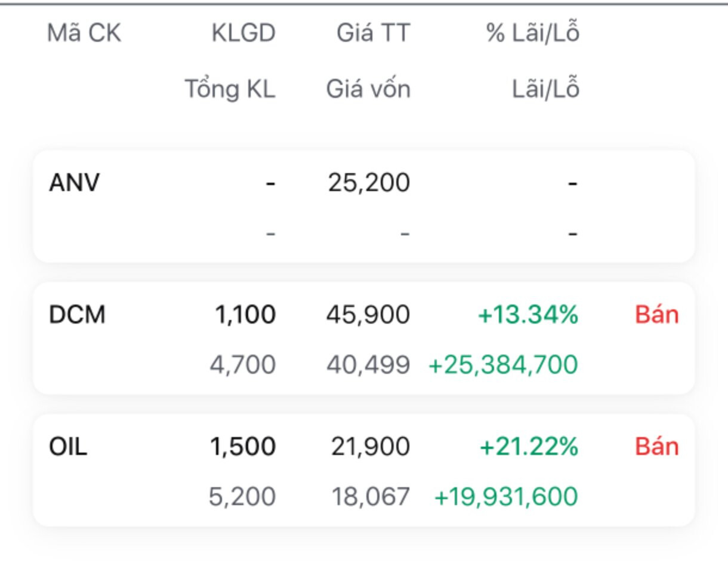Click the % Lãi/Lỗ column header
Screen dimensions: 728x572
pyautogui.click(x=532, y=33)
